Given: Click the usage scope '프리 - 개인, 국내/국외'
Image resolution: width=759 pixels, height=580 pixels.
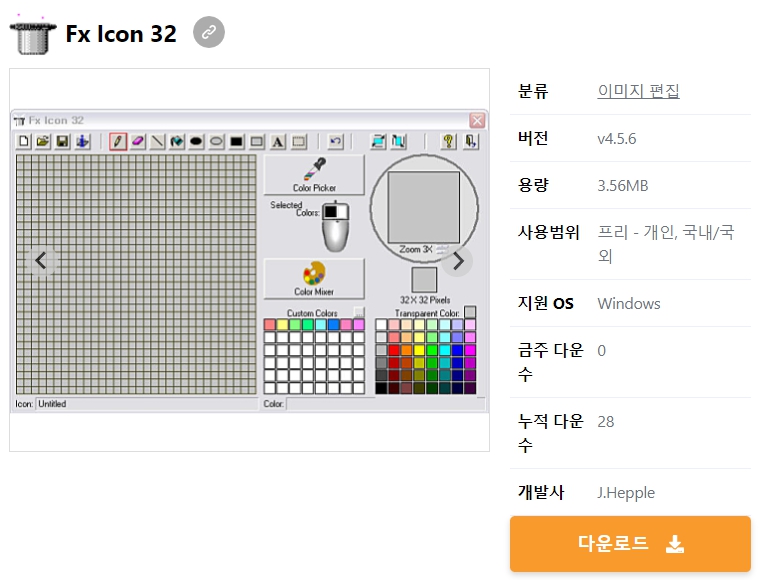Looking at the screenshot, I should pyautogui.click(x=666, y=244).
